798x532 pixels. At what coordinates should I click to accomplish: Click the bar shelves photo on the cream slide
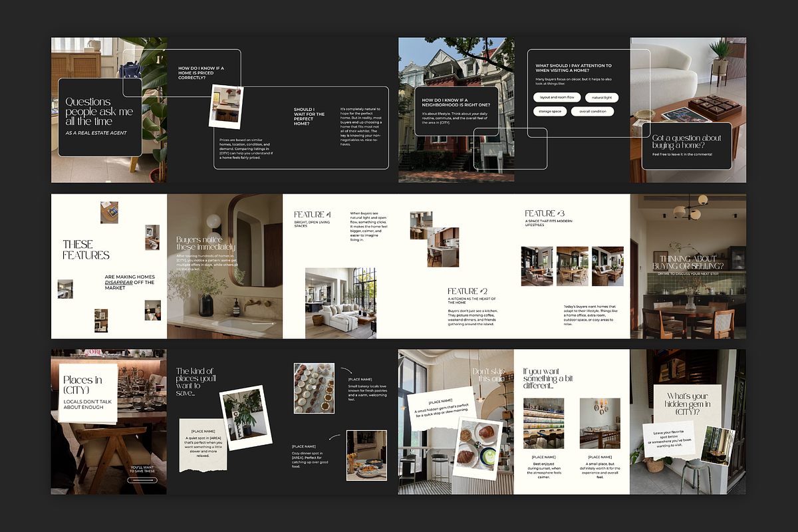pos(543,424)
